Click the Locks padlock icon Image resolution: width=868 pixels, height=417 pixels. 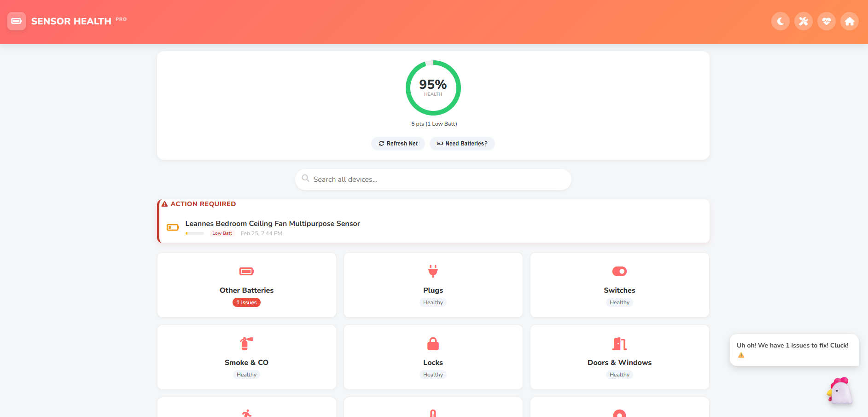point(433,344)
